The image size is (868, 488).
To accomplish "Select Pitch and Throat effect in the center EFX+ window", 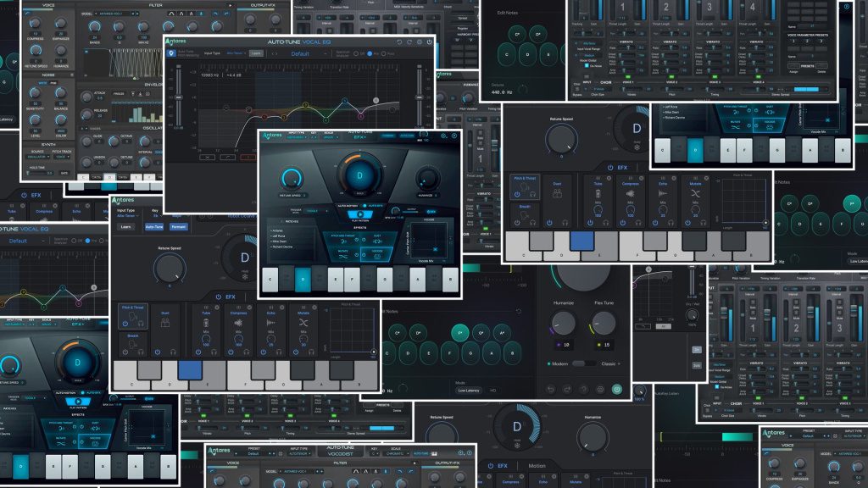I will tap(342, 238).
